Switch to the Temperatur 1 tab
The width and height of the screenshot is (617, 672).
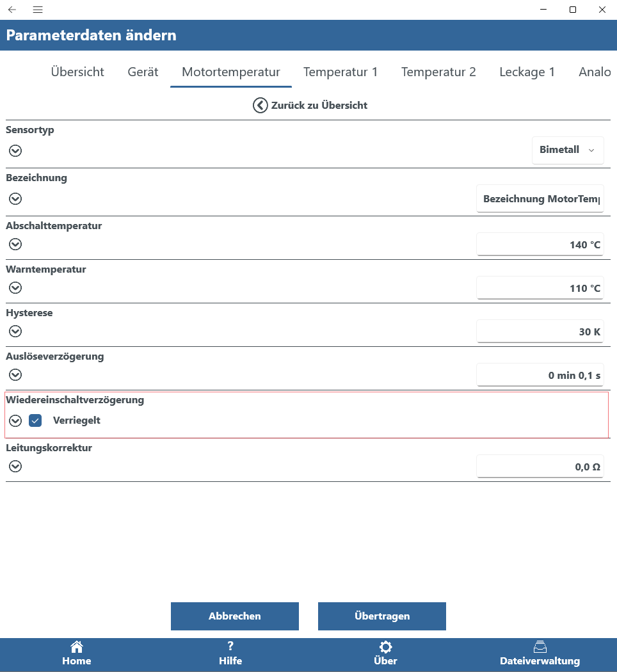tap(341, 72)
